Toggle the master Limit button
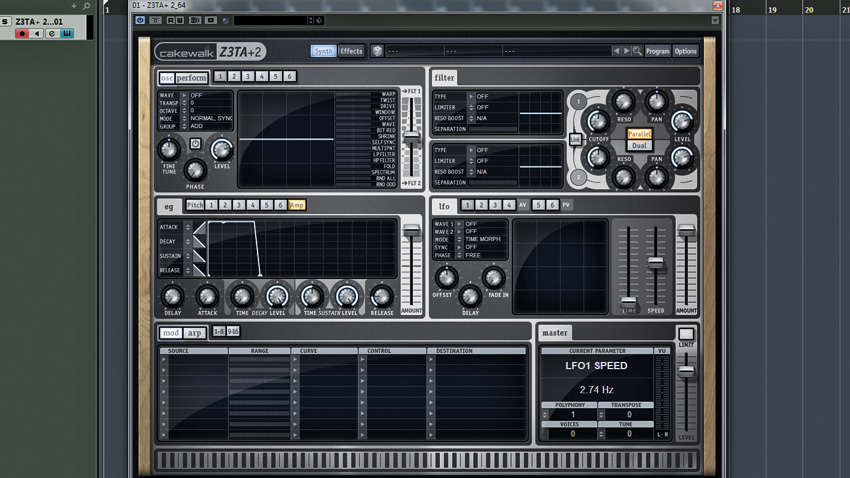The image size is (850, 478). [x=686, y=334]
